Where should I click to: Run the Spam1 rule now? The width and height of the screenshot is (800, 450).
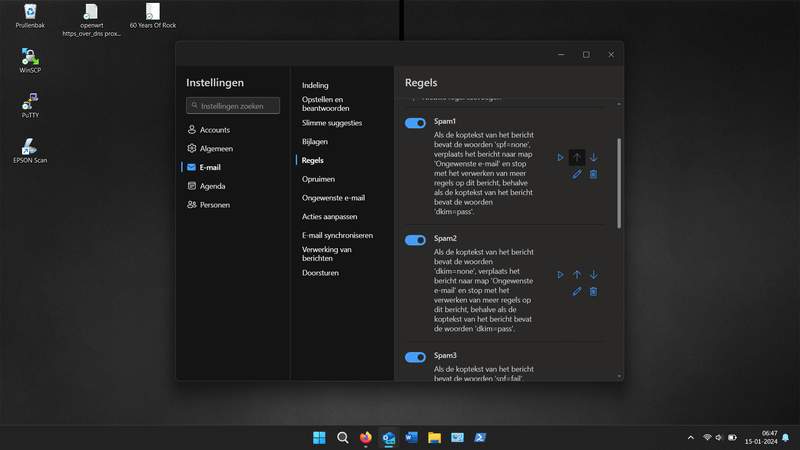(560, 158)
